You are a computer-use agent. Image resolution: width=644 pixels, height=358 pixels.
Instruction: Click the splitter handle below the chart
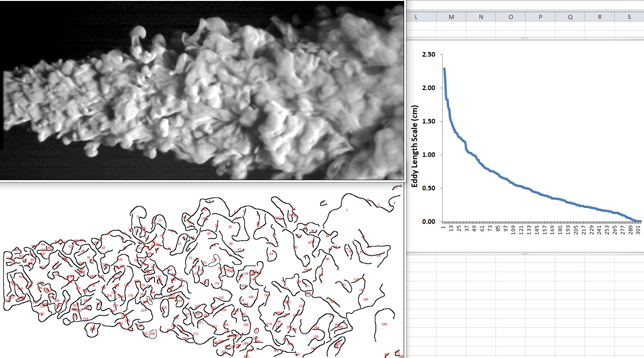[x=525, y=254]
